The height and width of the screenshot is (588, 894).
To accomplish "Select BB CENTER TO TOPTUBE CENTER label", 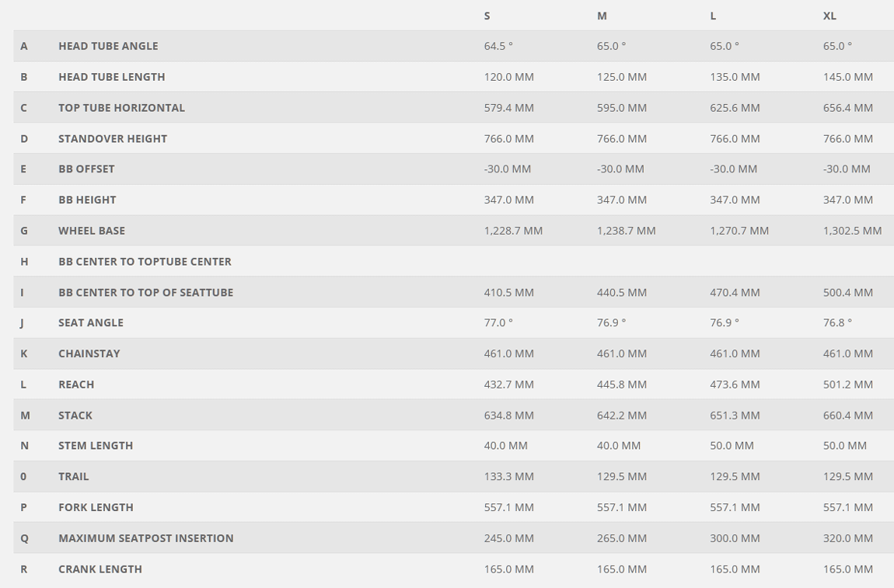I will 145,262.
